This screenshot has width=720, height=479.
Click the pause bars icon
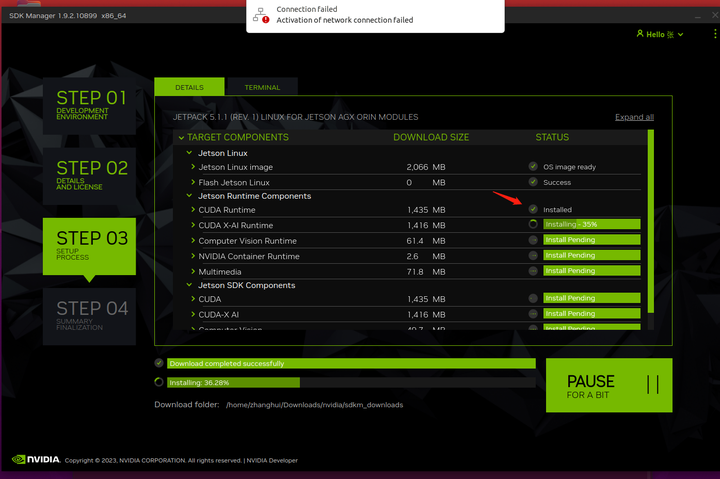(x=652, y=384)
